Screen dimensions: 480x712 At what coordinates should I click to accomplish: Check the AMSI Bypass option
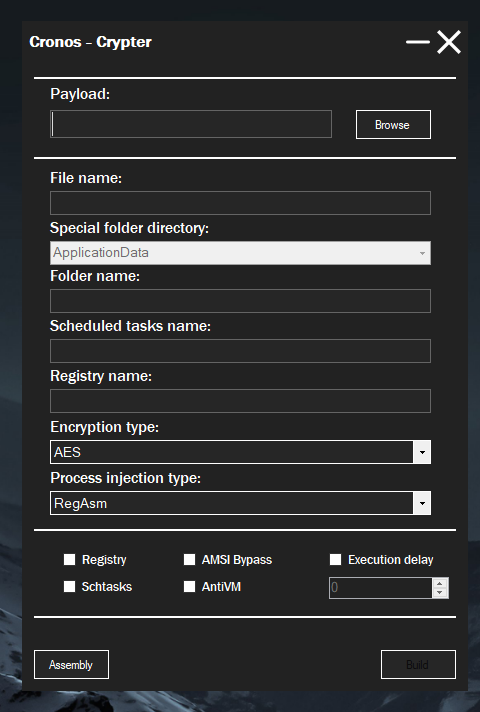click(189, 559)
